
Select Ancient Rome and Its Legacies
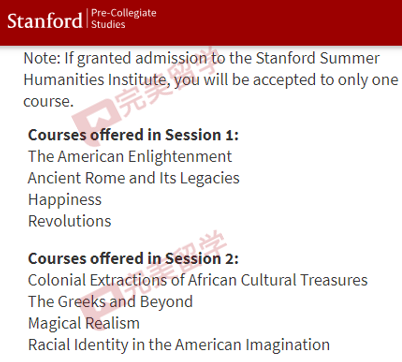(x=134, y=178)
